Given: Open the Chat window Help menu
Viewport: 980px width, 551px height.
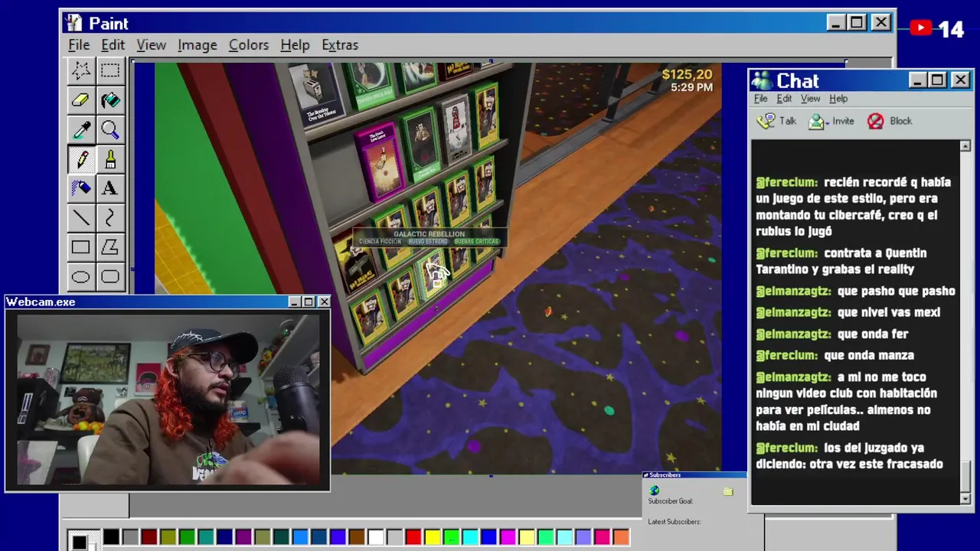Looking at the screenshot, I should point(838,99).
